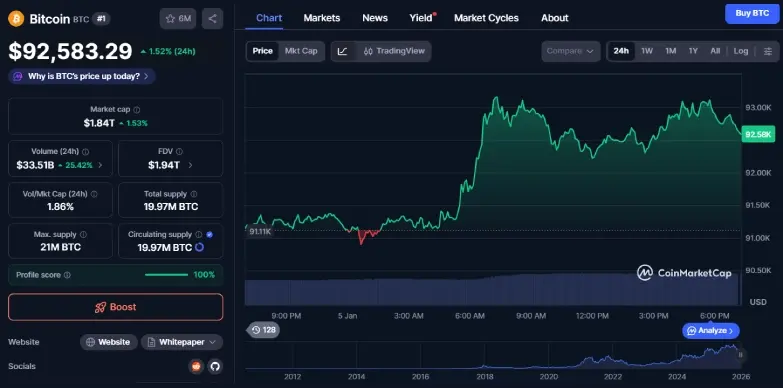Click info icon next to FDV
783x388 pixels.
click(x=179, y=152)
